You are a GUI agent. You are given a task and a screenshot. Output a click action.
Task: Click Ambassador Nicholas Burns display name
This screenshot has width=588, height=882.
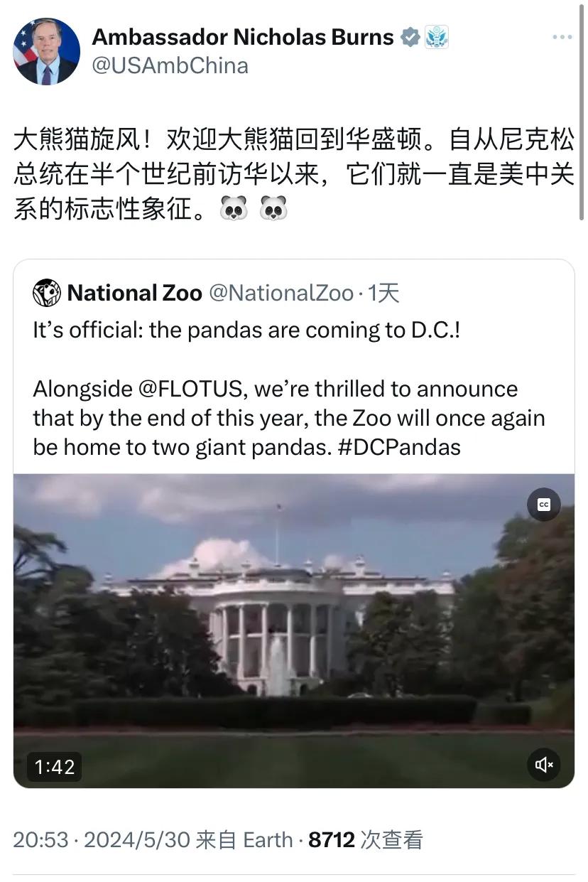[243, 37]
